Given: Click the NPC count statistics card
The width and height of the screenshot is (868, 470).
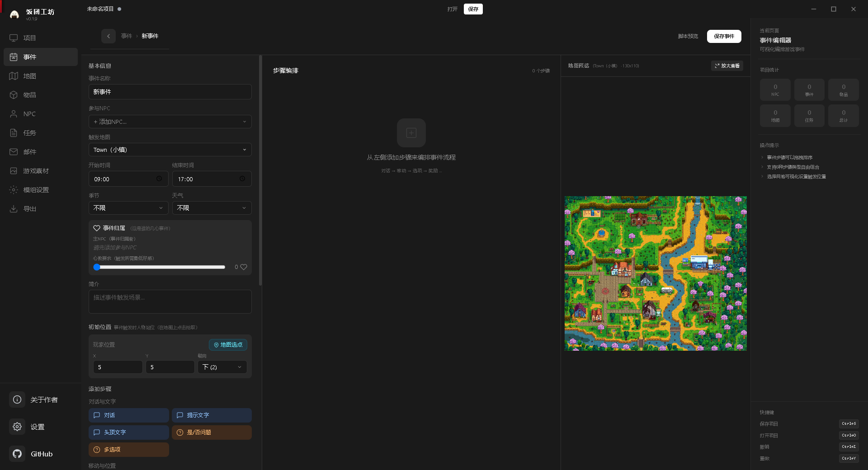Looking at the screenshot, I should [775, 90].
